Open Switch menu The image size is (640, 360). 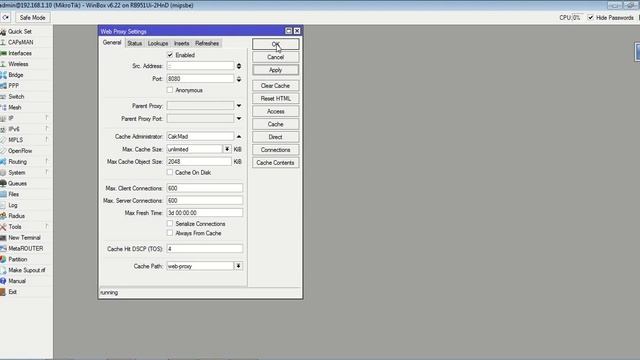[x=16, y=97]
